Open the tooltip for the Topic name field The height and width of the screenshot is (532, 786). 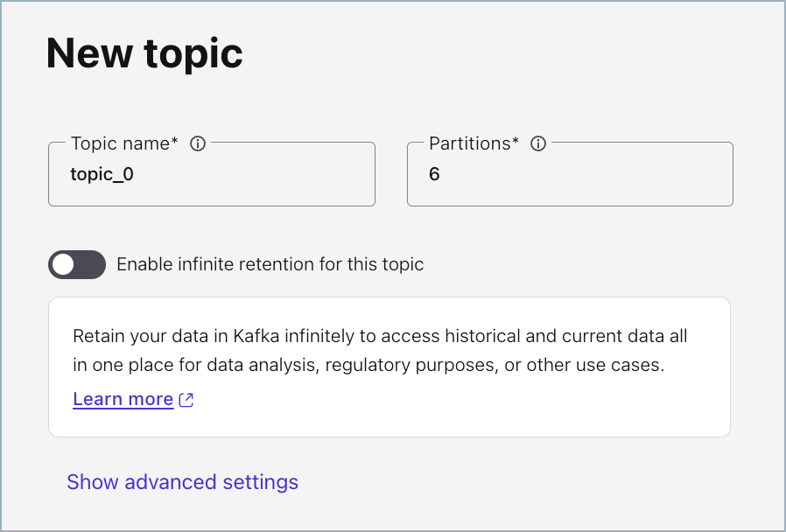pos(198,143)
